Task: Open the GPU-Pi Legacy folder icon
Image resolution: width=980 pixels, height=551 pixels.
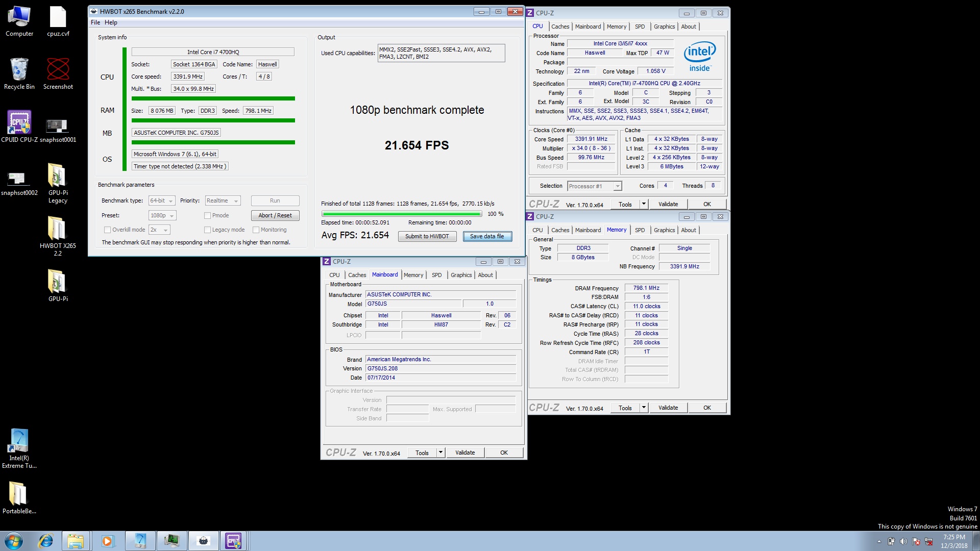Action: [58, 183]
